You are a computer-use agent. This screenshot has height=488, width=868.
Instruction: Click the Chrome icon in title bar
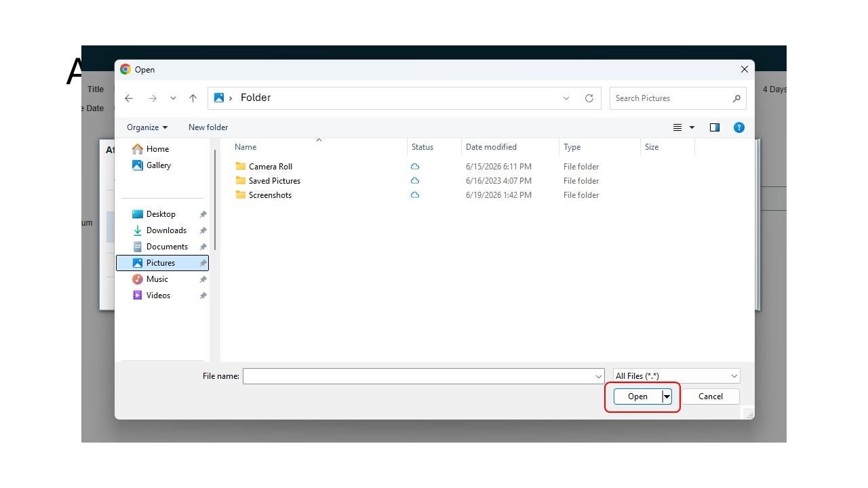coord(125,69)
